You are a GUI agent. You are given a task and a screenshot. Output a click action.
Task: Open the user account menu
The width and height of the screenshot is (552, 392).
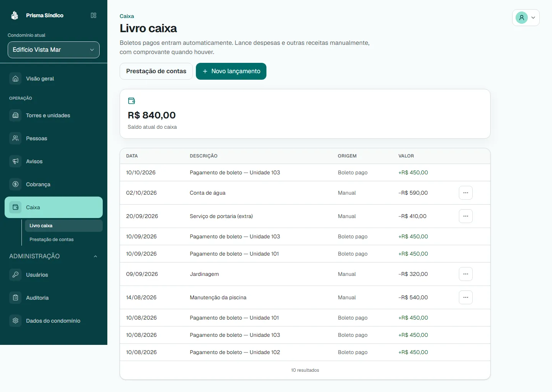pyautogui.click(x=526, y=18)
